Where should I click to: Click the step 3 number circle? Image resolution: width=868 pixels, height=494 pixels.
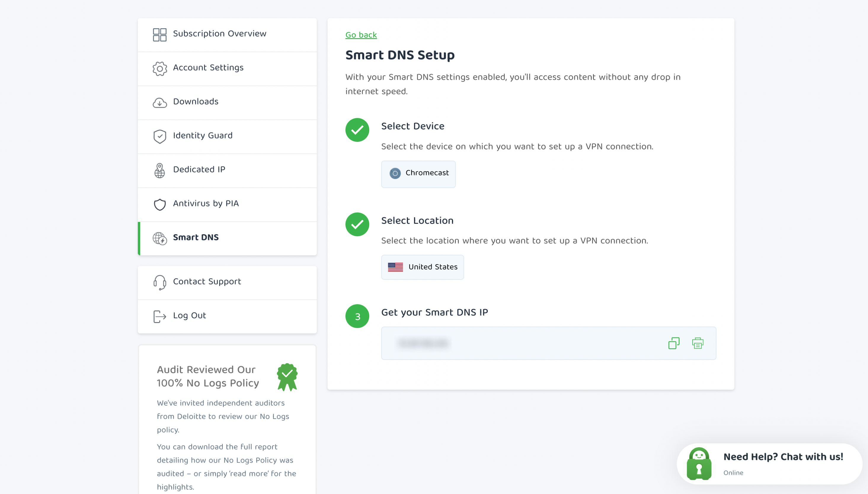(357, 316)
